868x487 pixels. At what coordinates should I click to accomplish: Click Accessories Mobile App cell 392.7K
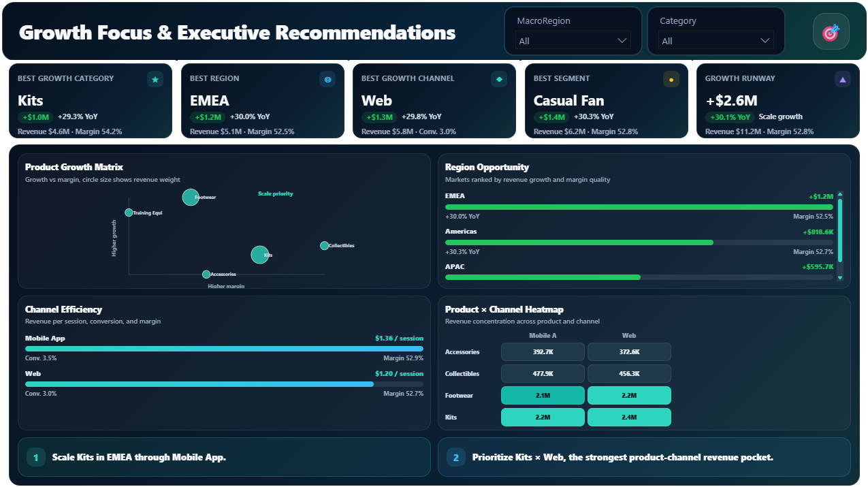[543, 352]
